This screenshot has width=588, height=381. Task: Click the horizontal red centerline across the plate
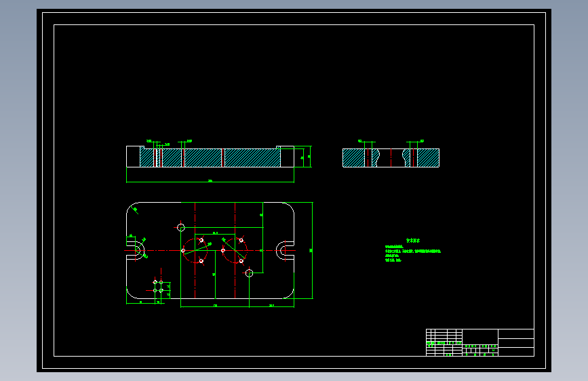click(x=210, y=251)
